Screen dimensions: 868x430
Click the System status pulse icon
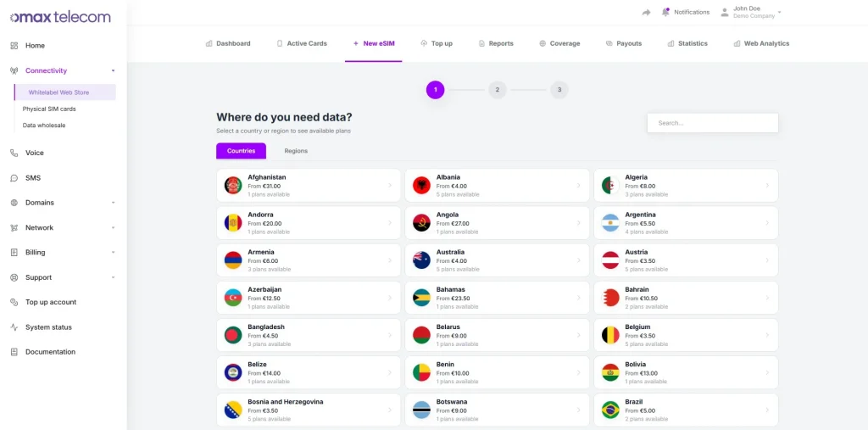coord(14,327)
